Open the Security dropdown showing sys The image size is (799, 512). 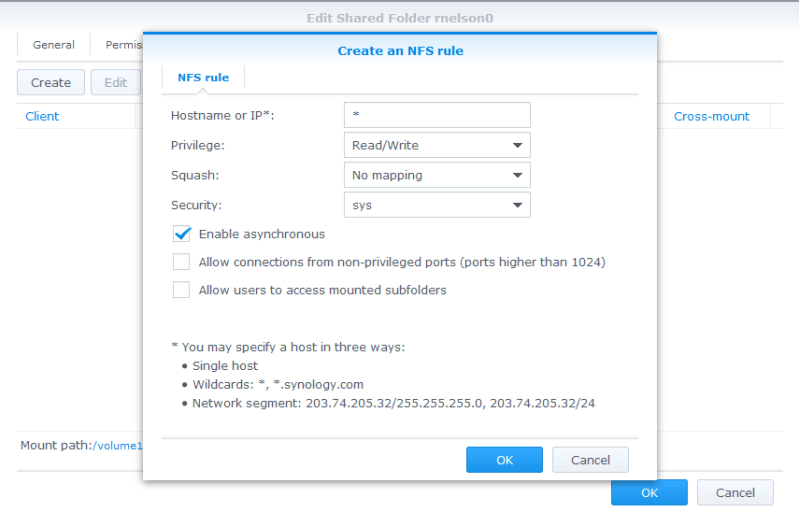click(x=436, y=205)
